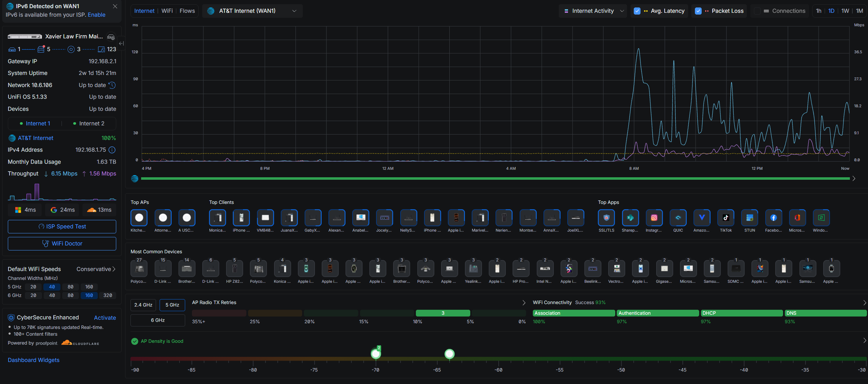Open the TikTok app icon in Top Apps
Screen dimensions: 868x384
[725, 218]
